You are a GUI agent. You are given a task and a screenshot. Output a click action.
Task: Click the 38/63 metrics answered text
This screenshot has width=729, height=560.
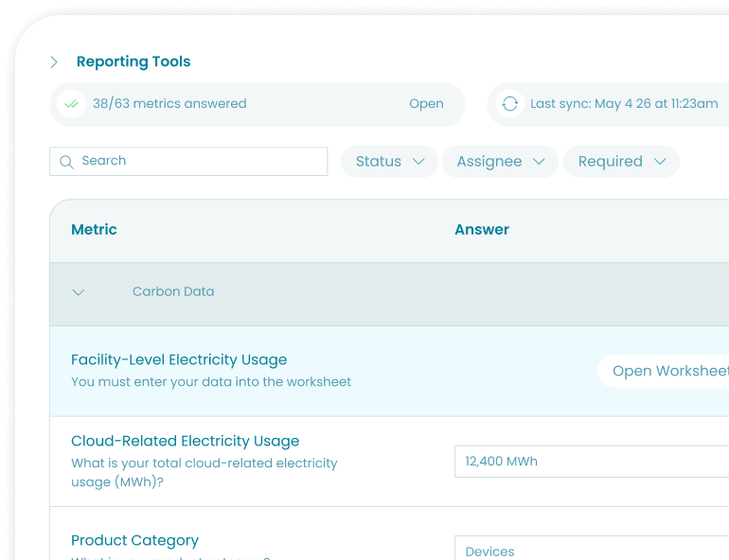pyautogui.click(x=169, y=103)
